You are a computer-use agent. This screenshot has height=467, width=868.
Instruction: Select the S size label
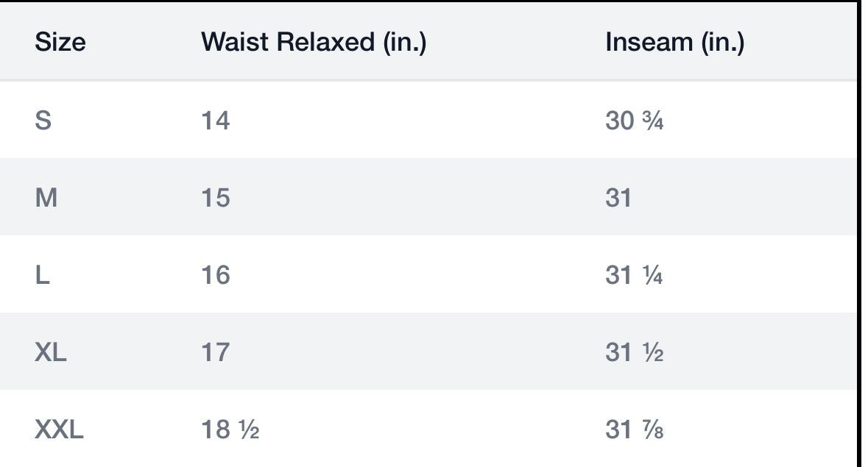(43, 121)
